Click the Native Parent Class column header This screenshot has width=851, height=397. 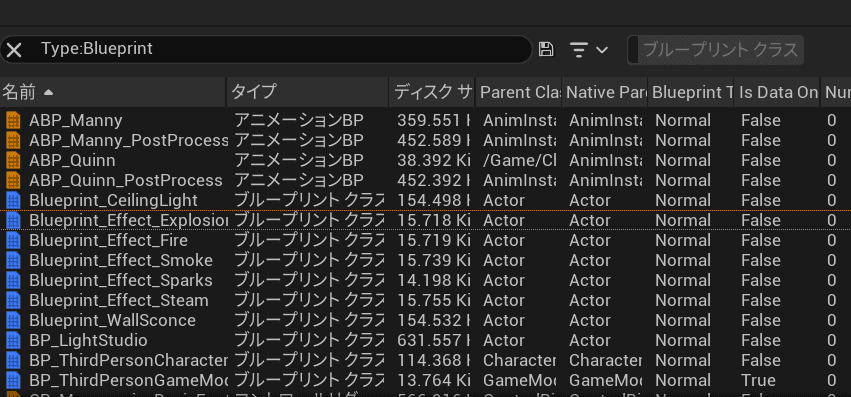pyautogui.click(x=605, y=92)
